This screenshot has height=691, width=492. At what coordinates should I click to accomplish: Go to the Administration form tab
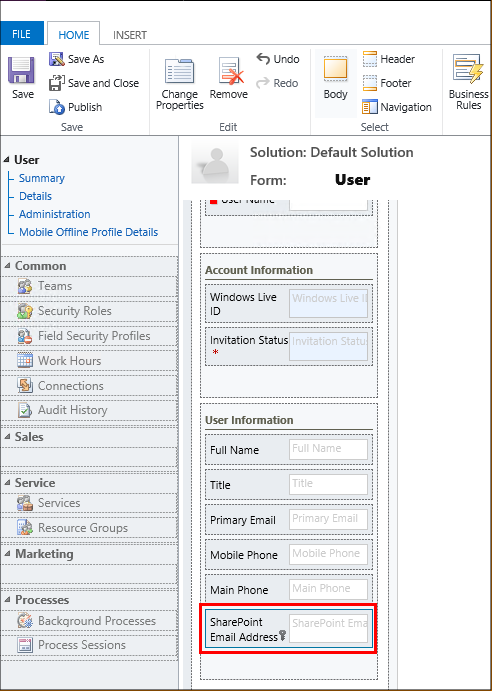click(55, 214)
